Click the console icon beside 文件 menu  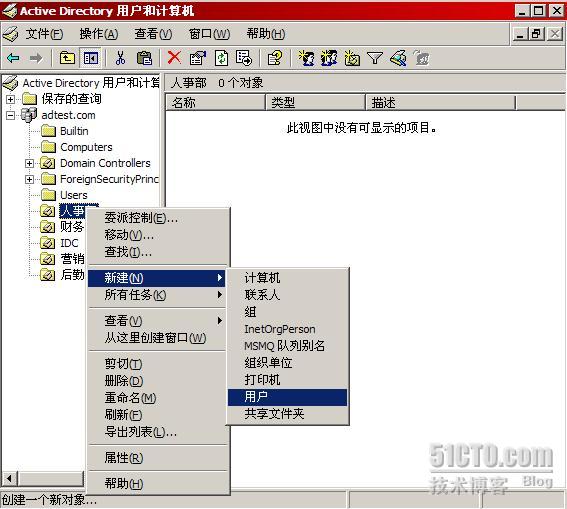tap(10, 34)
